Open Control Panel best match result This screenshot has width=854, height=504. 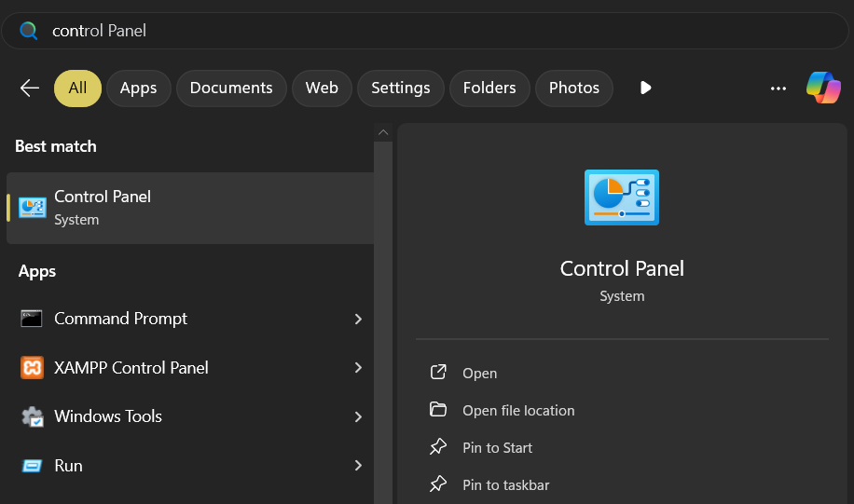point(190,208)
